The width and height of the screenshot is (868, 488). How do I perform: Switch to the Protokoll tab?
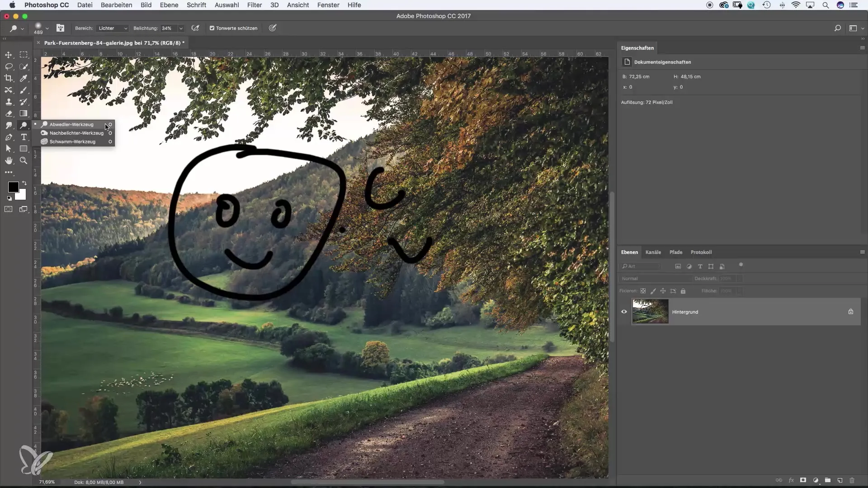701,252
